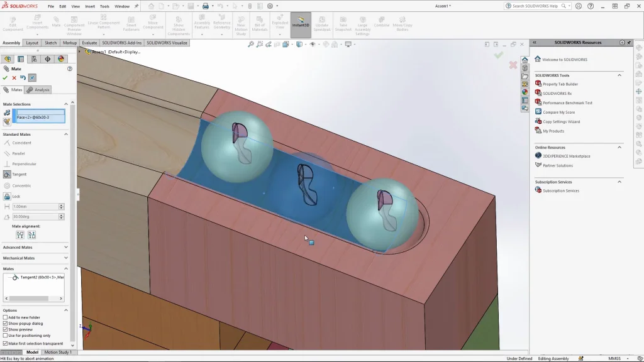Open Performance Benchmark Test link
Screen dimensions: 644x362
[x=567, y=102]
